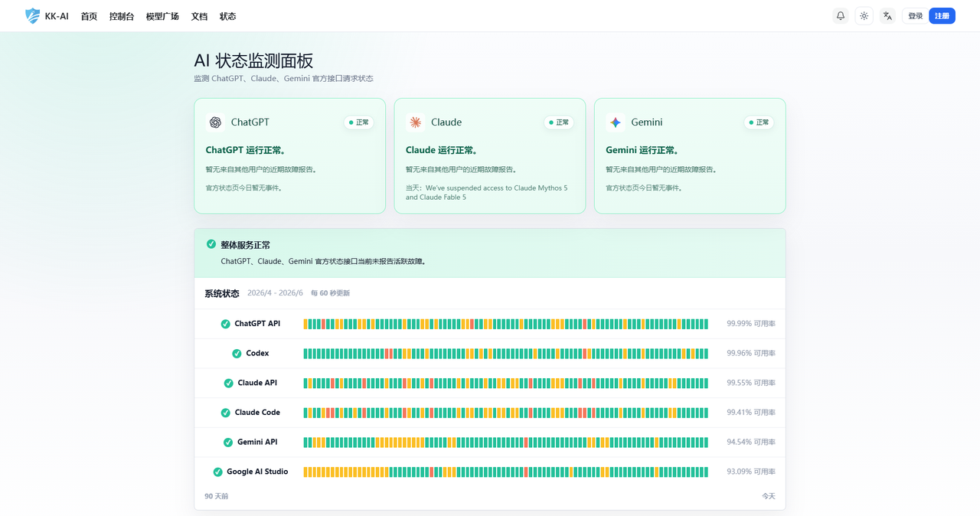
Task: Click the KK-AI shield logo
Action: 32,15
